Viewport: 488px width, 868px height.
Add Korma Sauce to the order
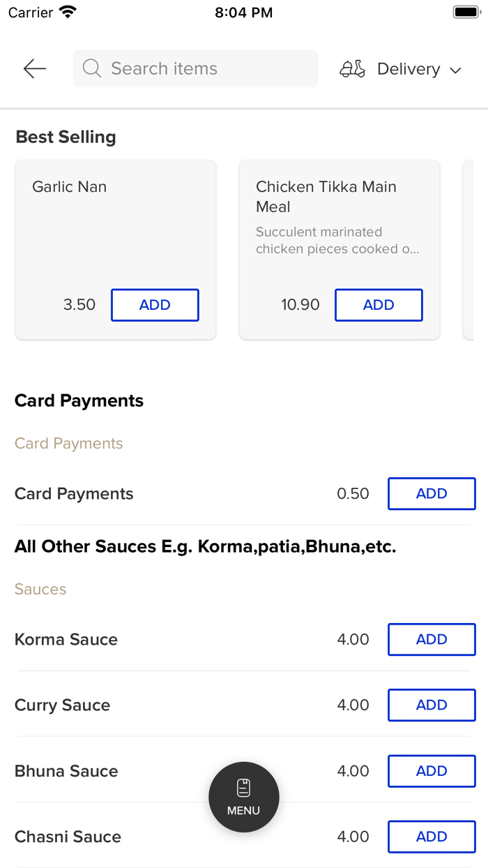432,640
